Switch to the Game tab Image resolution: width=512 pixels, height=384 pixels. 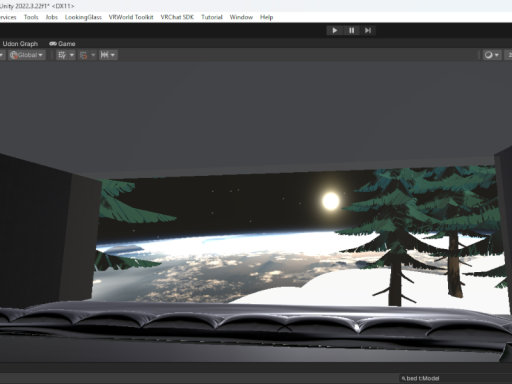62,44
